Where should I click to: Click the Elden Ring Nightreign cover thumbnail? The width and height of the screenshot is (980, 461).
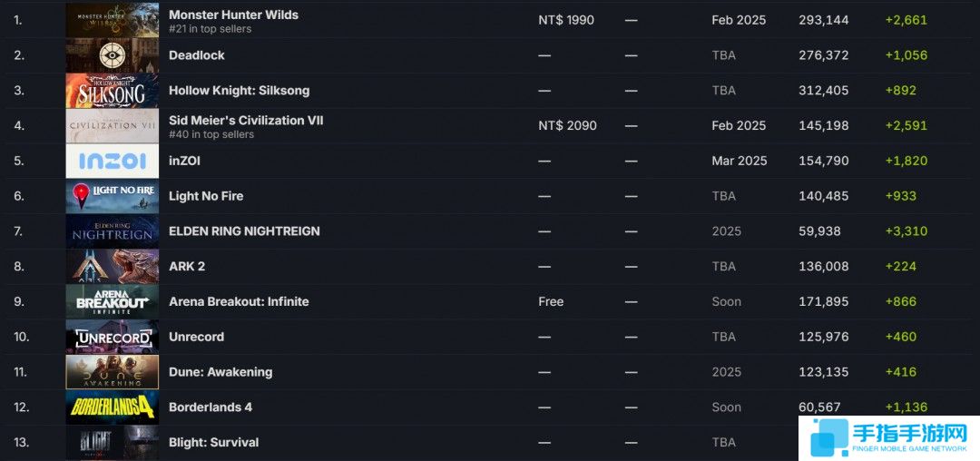[x=112, y=231]
